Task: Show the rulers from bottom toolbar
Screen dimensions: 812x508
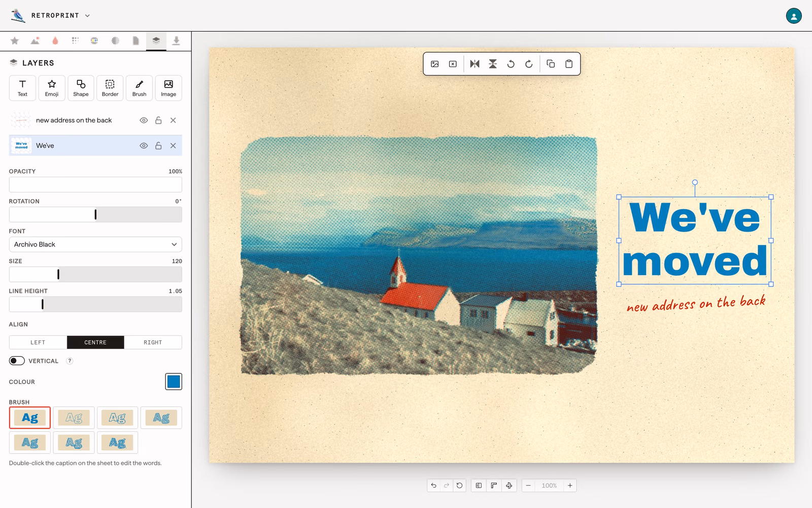Action: coord(494,486)
